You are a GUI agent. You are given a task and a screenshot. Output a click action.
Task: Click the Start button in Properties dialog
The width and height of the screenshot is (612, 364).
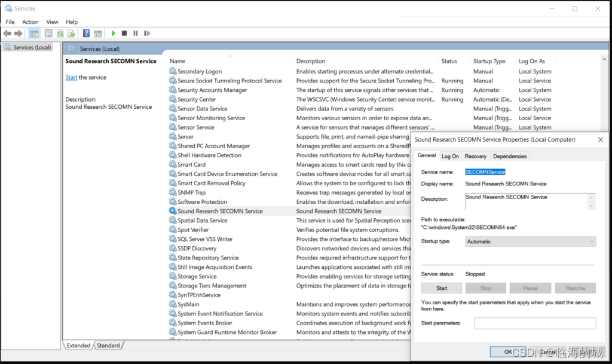point(441,288)
